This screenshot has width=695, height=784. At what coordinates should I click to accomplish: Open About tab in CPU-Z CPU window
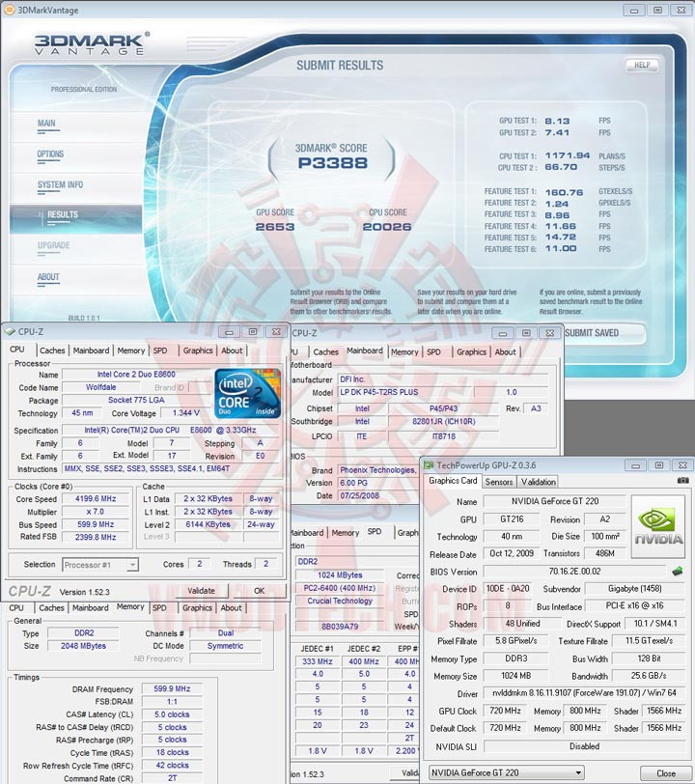click(x=232, y=351)
